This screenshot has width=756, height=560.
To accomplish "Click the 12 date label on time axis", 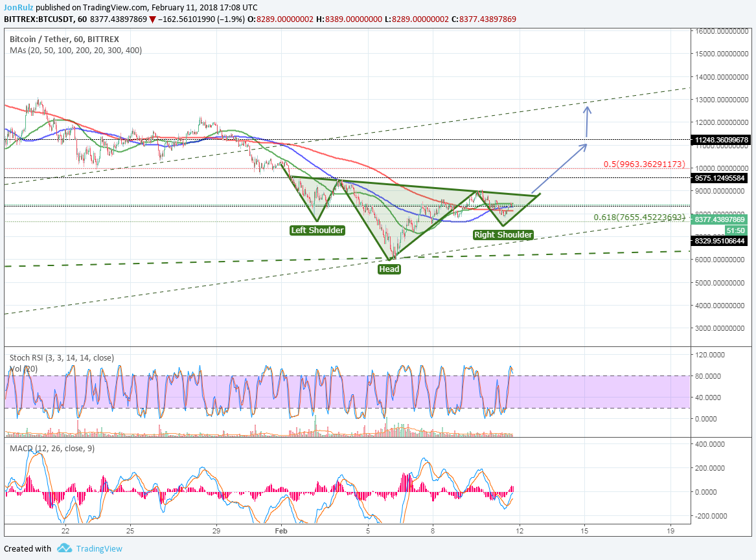I will [x=520, y=531].
